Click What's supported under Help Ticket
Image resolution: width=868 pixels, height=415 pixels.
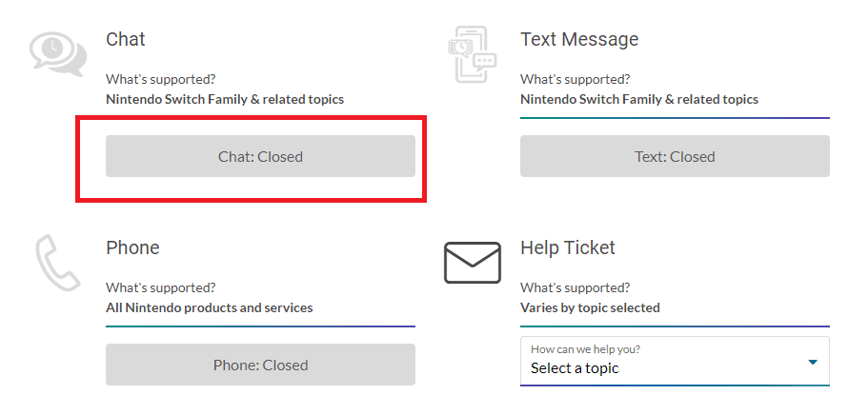(575, 287)
